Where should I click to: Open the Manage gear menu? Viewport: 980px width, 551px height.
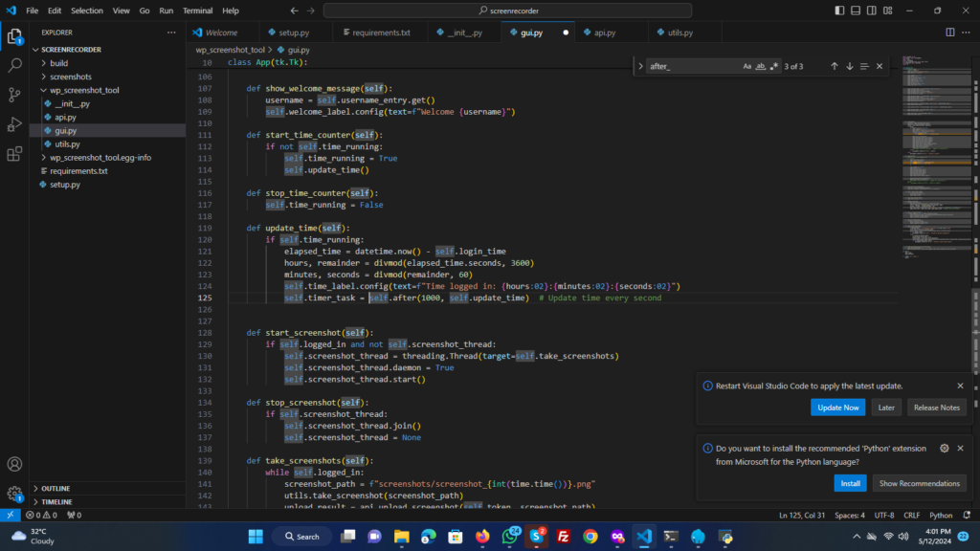coord(14,494)
